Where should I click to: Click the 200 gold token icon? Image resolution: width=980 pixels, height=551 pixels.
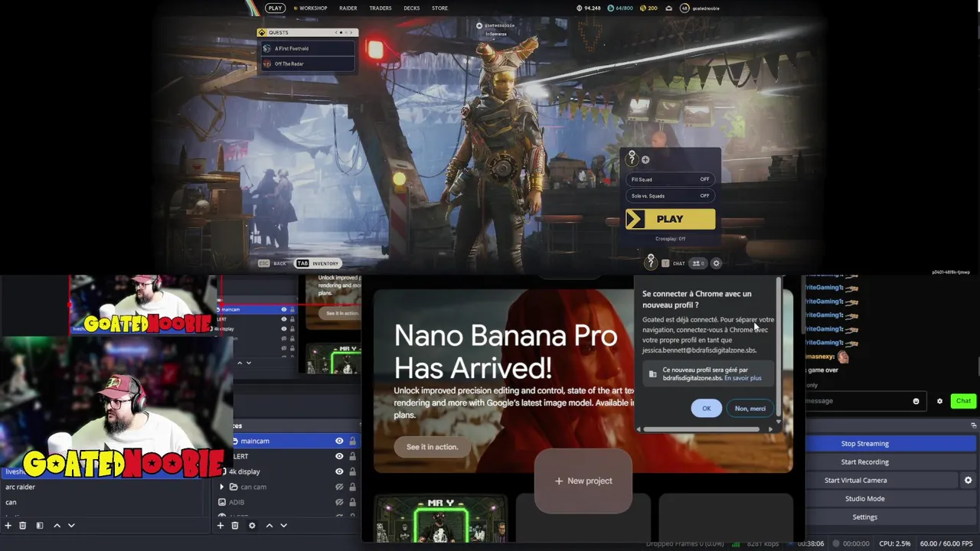tap(642, 8)
